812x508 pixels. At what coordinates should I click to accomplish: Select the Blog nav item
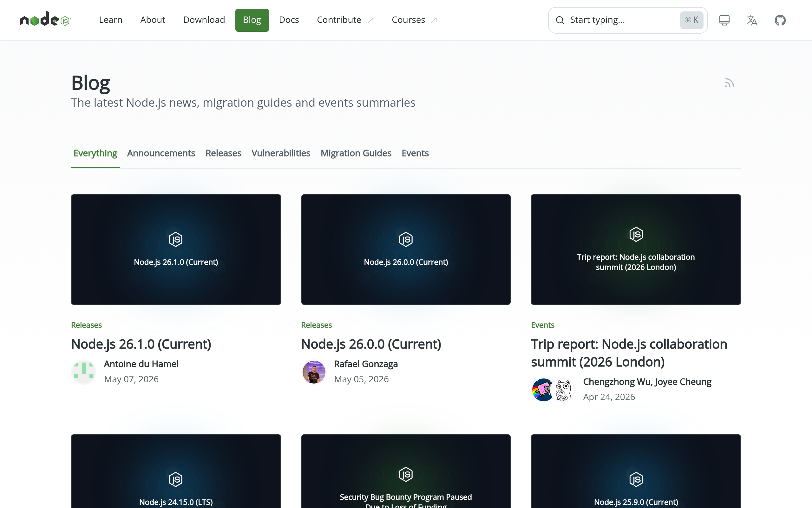click(x=252, y=20)
